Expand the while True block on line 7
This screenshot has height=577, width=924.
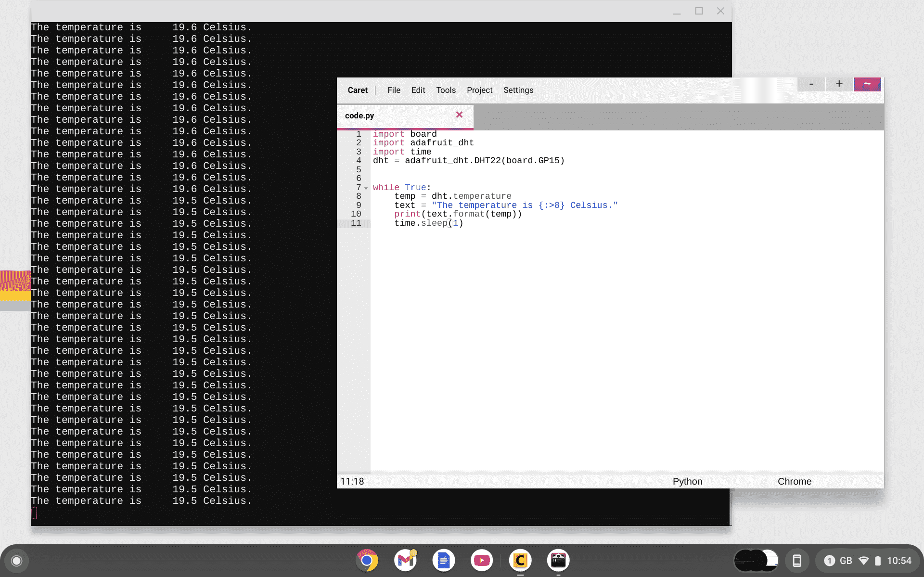pos(366,187)
